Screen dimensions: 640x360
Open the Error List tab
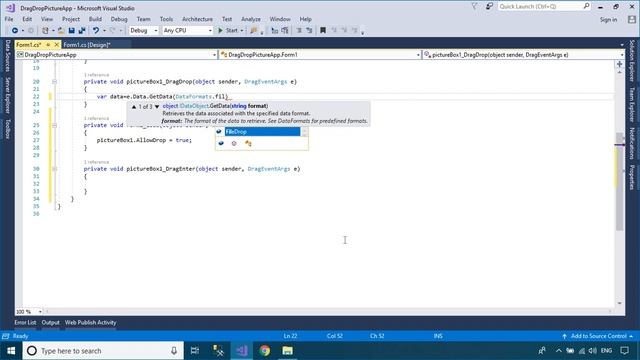(x=25, y=322)
